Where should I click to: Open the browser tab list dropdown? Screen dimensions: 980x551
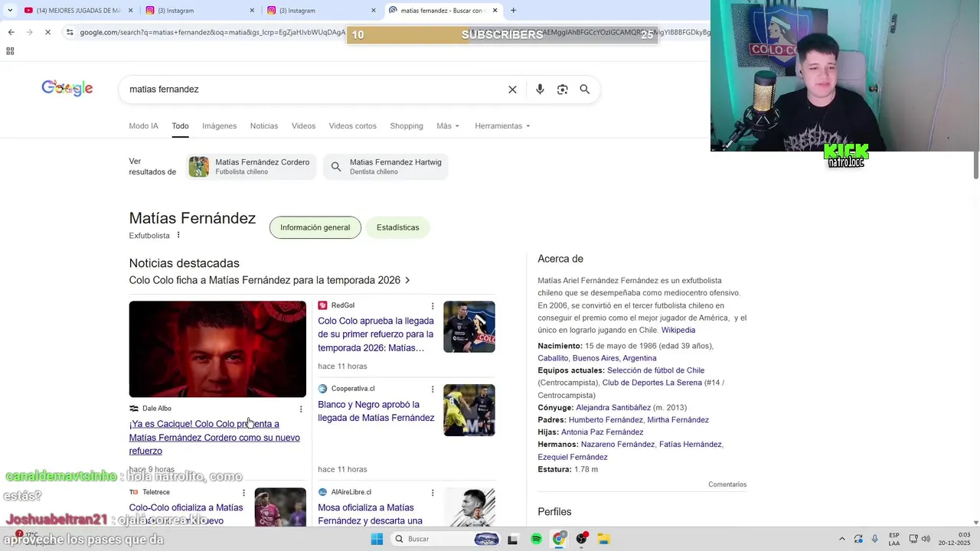pyautogui.click(x=9, y=10)
